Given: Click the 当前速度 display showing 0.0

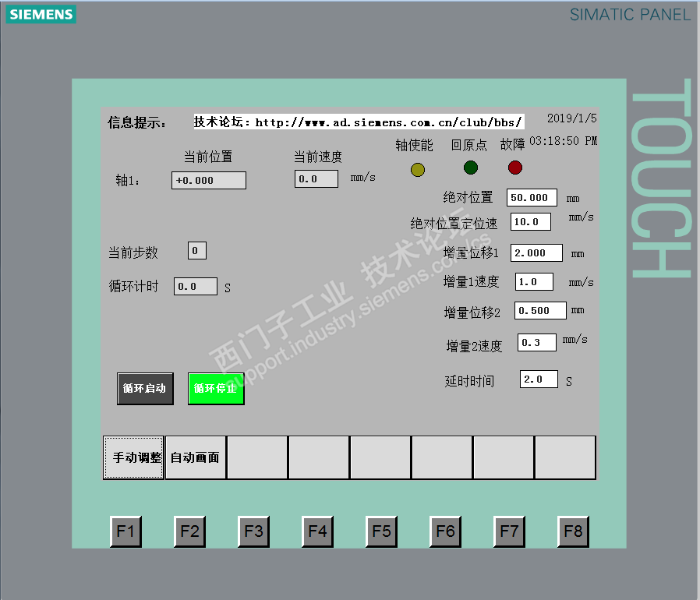Looking at the screenshot, I should [x=316, y=179].
